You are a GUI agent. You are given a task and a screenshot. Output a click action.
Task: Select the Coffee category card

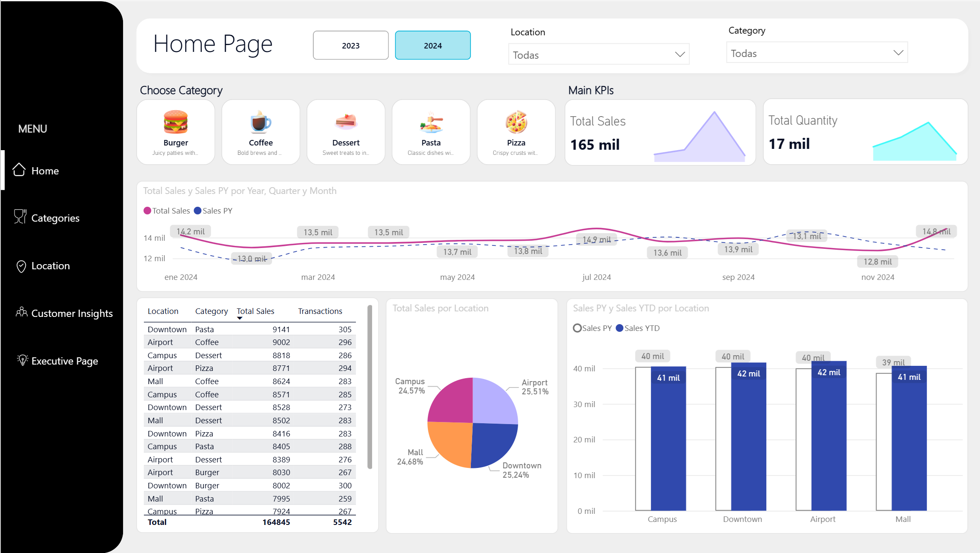click(261, 132)
